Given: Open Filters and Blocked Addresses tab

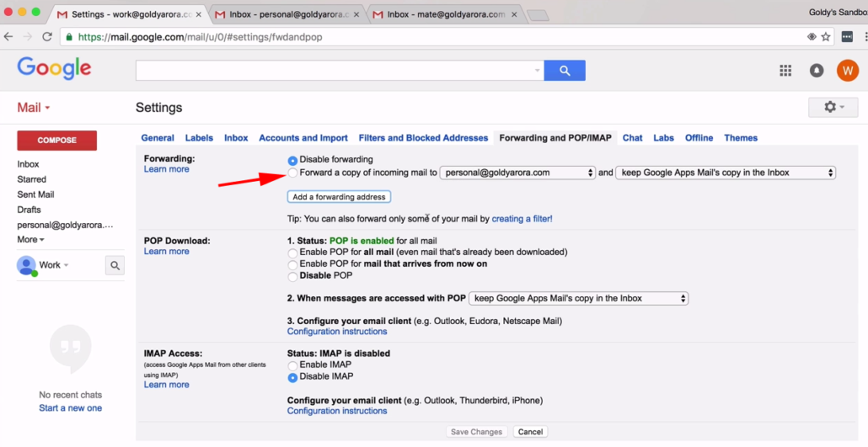Looking at the screenshot, I should tap(424, 138).
